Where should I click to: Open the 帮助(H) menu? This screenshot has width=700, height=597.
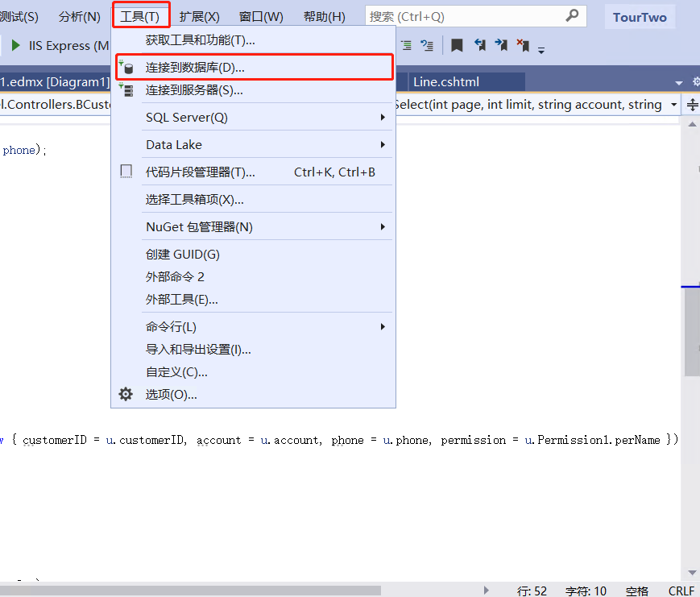(x=325, y=17)
